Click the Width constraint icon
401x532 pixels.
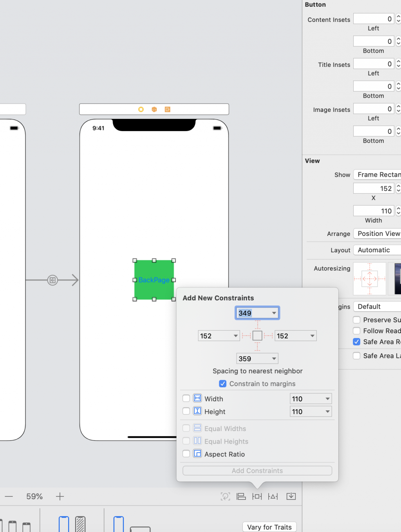coord(197,398)
